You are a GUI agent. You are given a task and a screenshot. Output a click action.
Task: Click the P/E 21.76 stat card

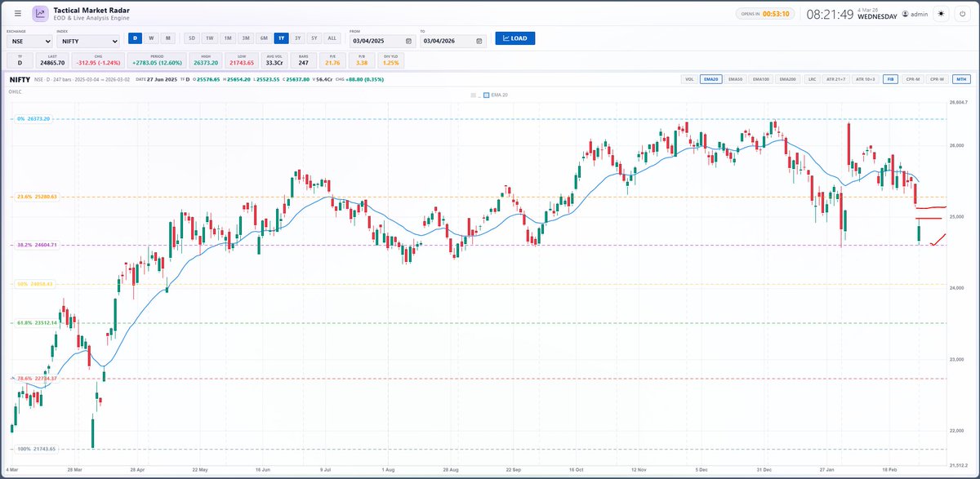pos(332,60)
